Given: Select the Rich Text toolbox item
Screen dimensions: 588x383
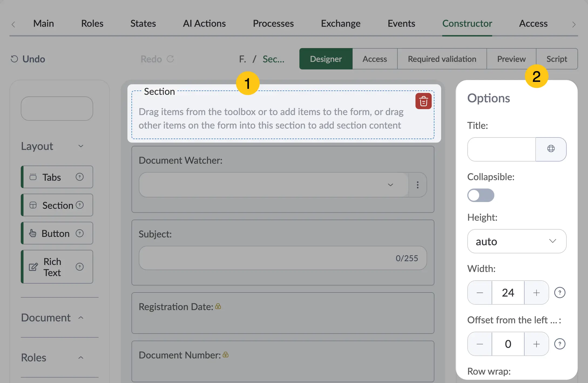Looking at the screenshot, I should (x=57, y=267).
